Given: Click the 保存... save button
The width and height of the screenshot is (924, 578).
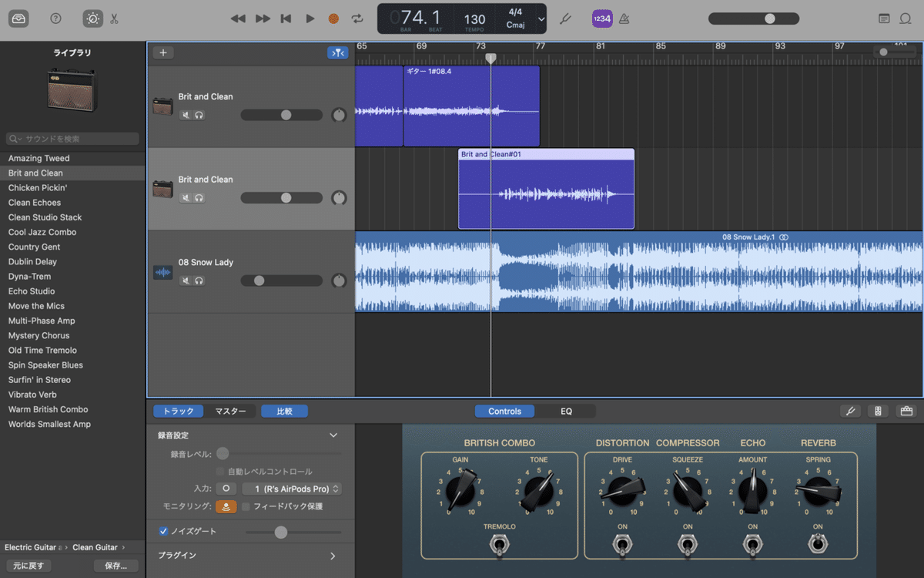Looking at the screenshot, I should click(115, 566).
